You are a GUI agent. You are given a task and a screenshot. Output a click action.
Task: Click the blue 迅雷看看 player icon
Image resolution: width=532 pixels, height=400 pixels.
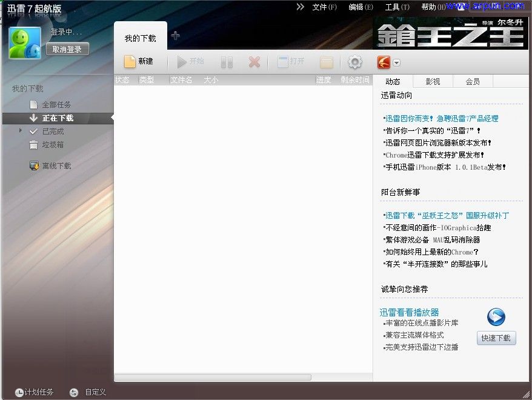coord(496,317)
